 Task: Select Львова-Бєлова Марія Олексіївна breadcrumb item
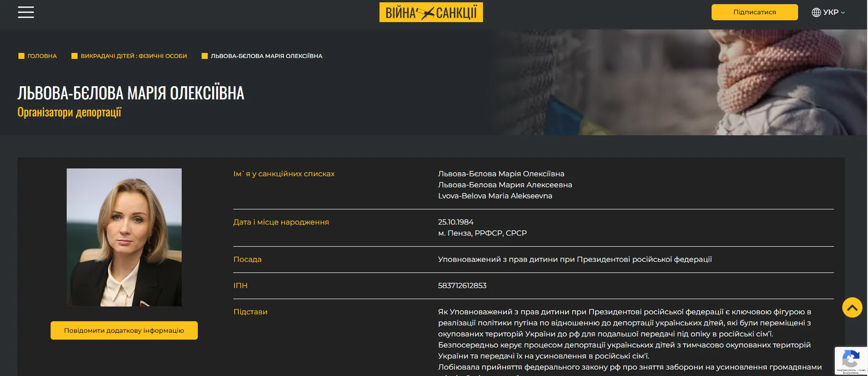point(266,56)
